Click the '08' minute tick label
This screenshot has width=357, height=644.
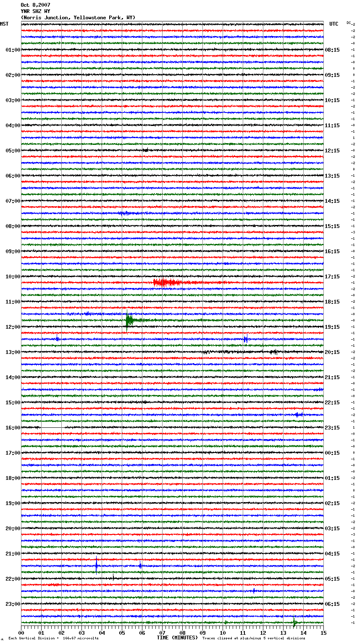coord(182,633)
